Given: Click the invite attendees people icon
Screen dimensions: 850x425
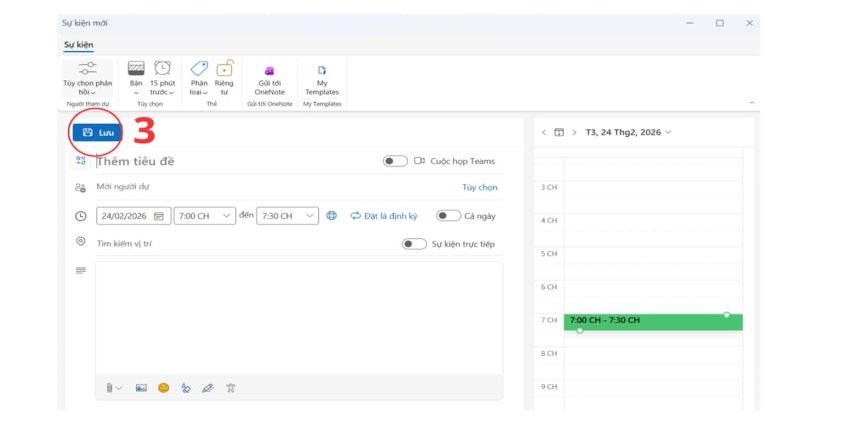Looking at the screenshot, I should pos(80,188).
